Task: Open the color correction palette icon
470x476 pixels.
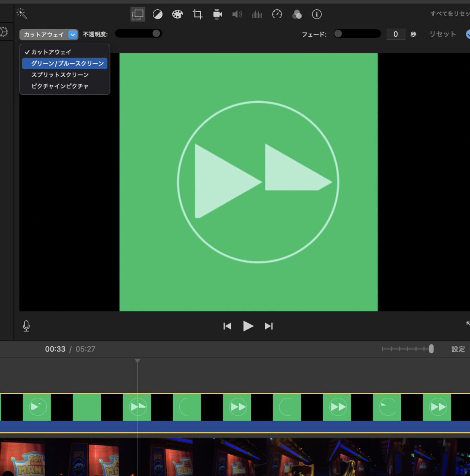Action: coord(177,14)
